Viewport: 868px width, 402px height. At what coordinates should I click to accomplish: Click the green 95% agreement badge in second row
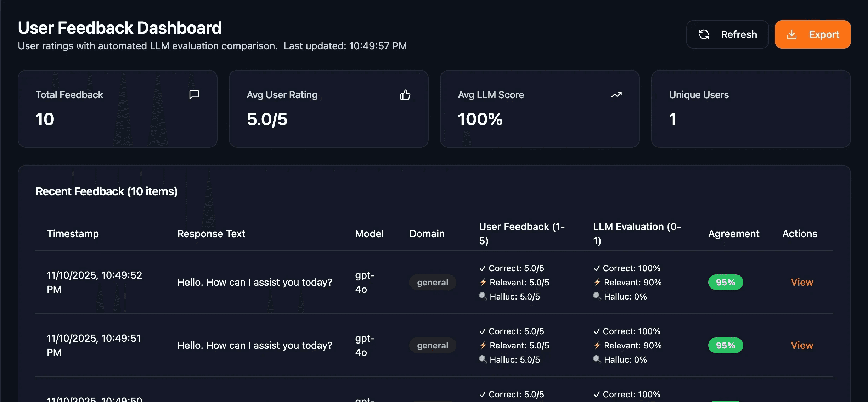click(725, 345)
